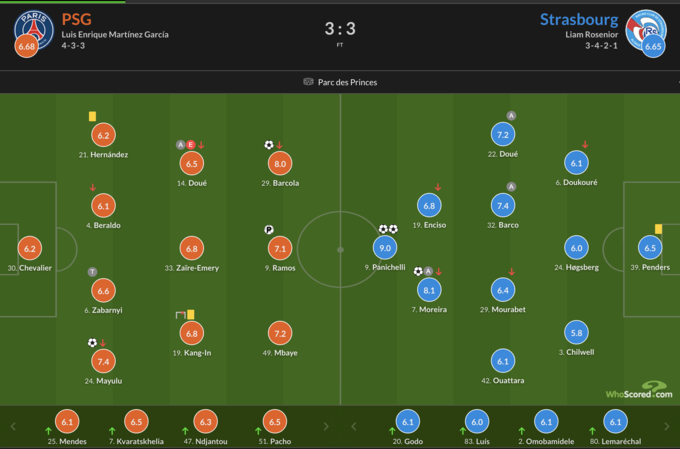
Task: Open substitute Kvaratskhelia's player bubble
Action: pyautogui.click(x=138, y=422)
